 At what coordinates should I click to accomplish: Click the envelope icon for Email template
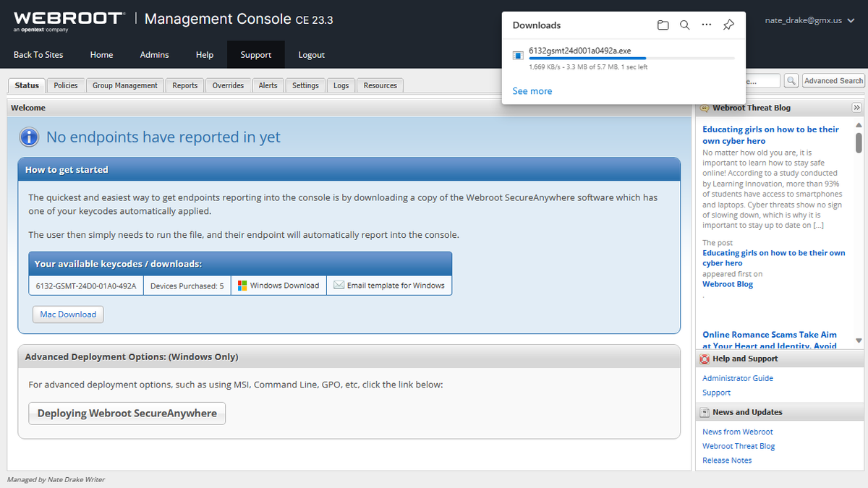coord(339,285)
